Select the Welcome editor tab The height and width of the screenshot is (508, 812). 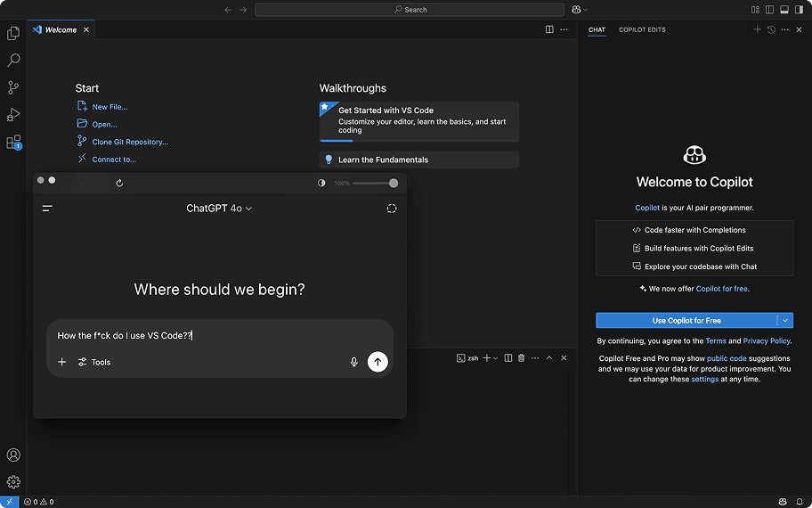coord(61,29)
